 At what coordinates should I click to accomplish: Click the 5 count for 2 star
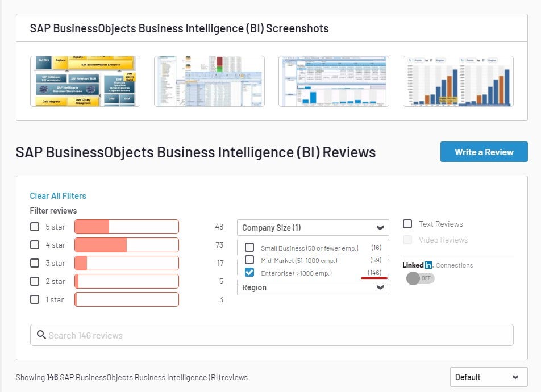(x=221, y=281)
